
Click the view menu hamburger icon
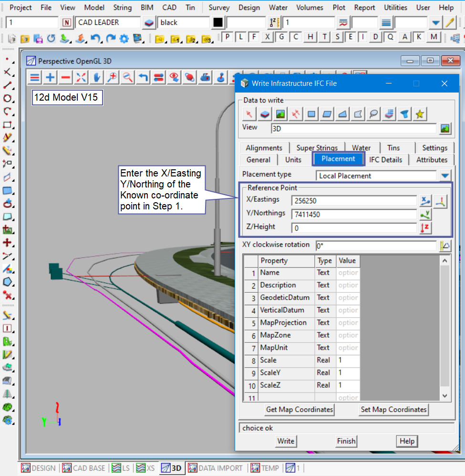pyautogui.click(x=35, y=77)
